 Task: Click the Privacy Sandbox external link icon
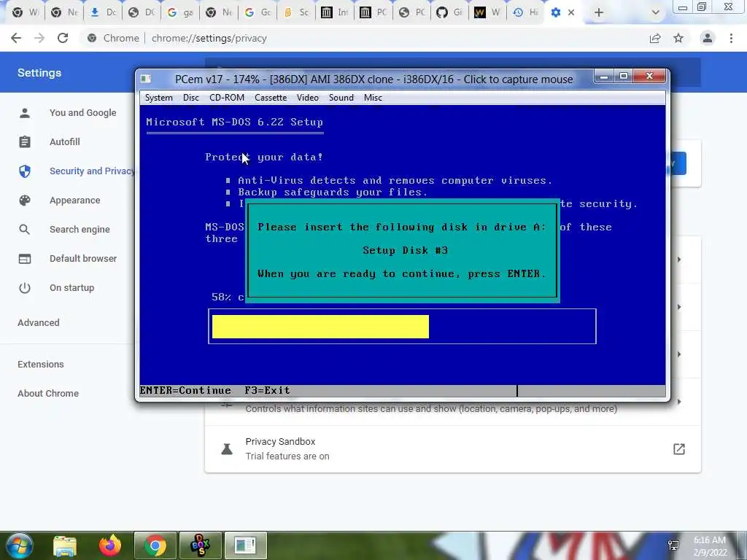[679, 449]
